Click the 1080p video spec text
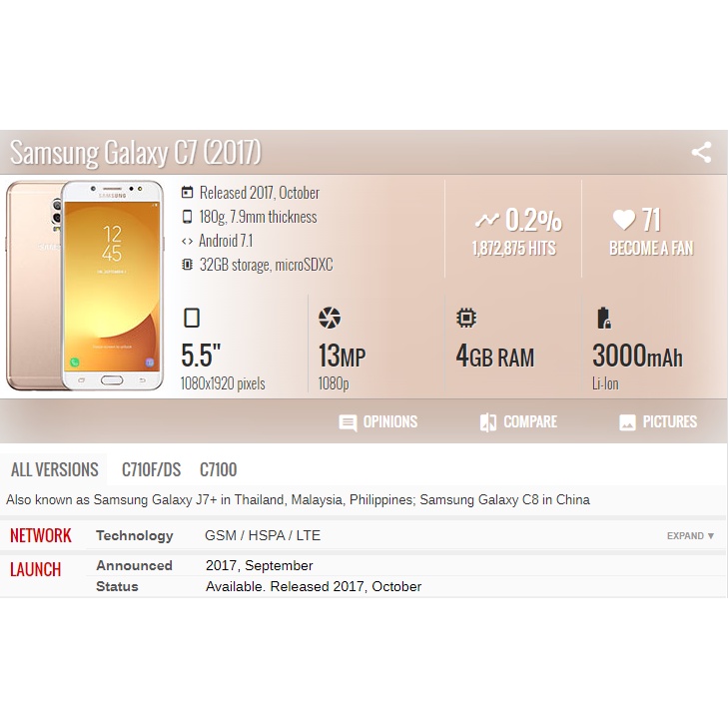 coord(334,383)
